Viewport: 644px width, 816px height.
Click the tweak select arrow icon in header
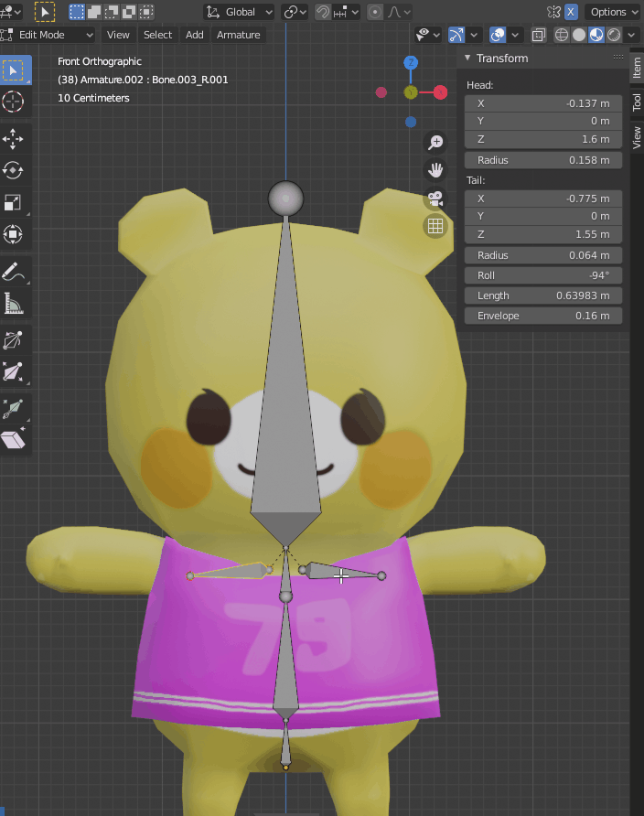tap(45, 12)
